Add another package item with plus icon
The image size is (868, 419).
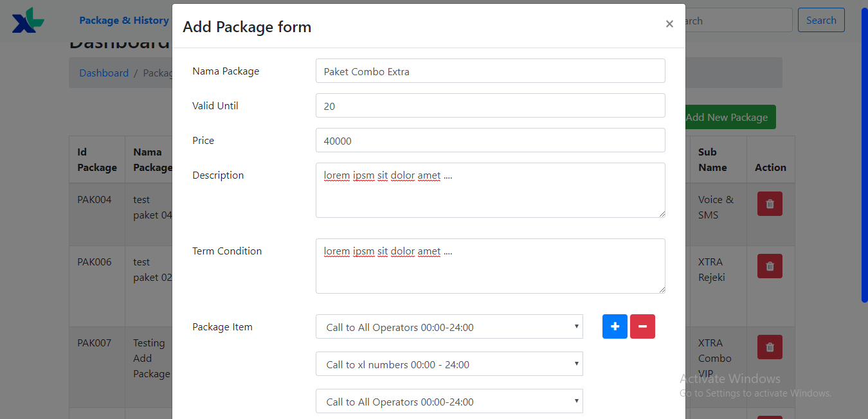click(x=615, y=326)
